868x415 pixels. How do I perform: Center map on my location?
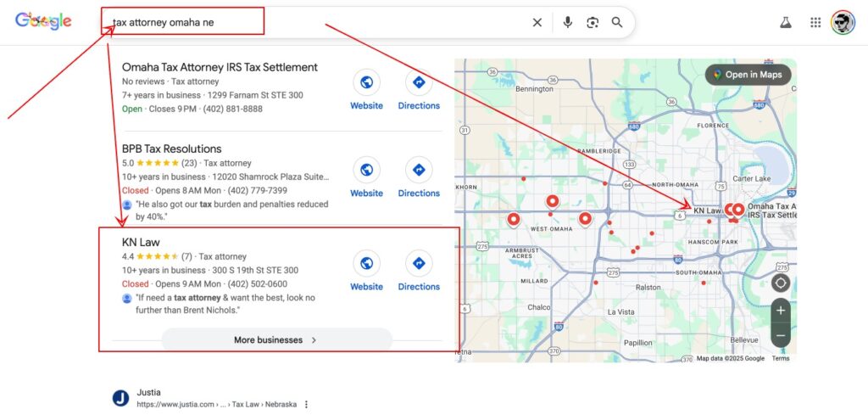click(x=781, y=283)
